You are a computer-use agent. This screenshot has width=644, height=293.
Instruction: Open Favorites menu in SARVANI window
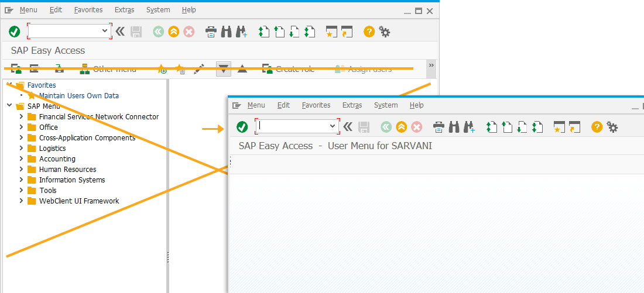point(316,105)
